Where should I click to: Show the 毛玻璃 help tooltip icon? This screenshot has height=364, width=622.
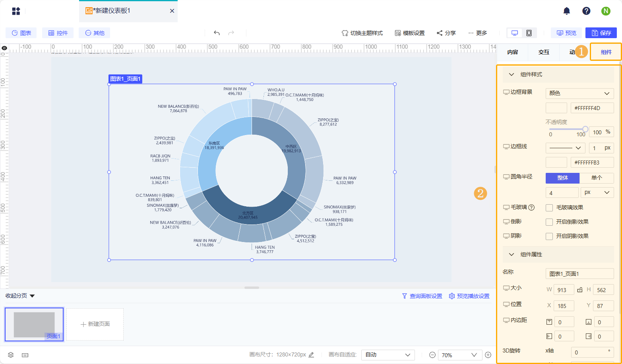(x=531, y=207)
